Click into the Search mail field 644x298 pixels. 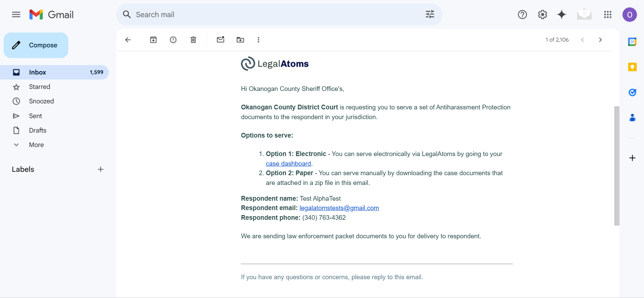click(x=279, y=14)
